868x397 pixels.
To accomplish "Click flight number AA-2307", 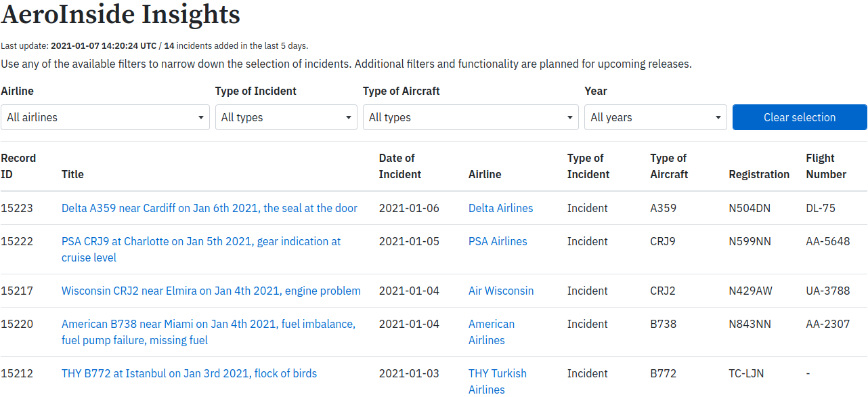I will [x=828, y=324].
